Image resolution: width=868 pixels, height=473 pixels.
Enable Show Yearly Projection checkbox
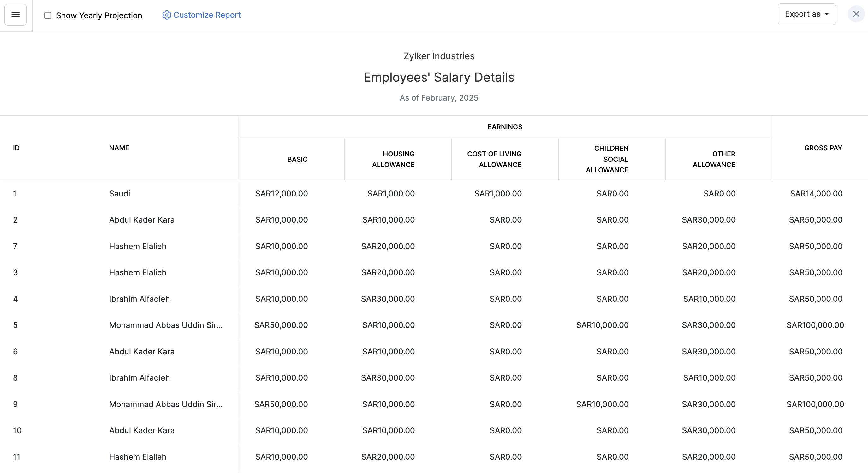(x=48, y=15)
